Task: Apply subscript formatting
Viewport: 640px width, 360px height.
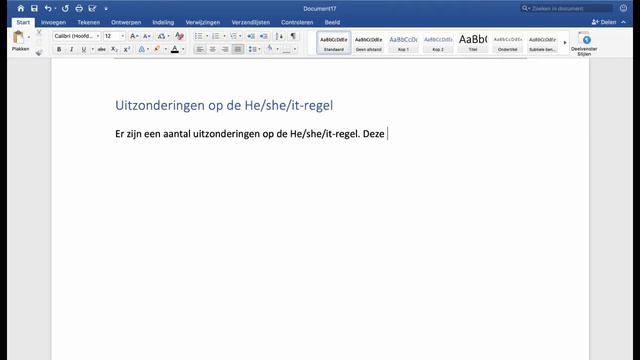Action: (114, 49)
